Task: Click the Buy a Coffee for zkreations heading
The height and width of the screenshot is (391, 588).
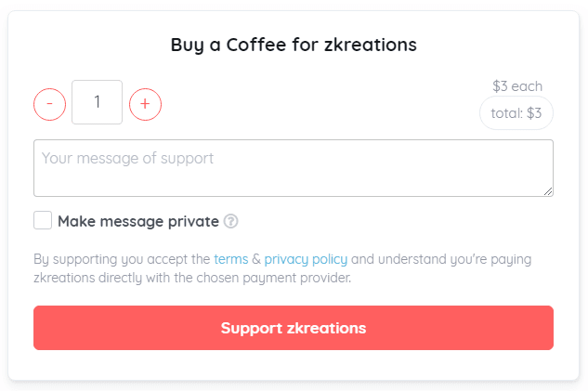Action: click(294, 45)
